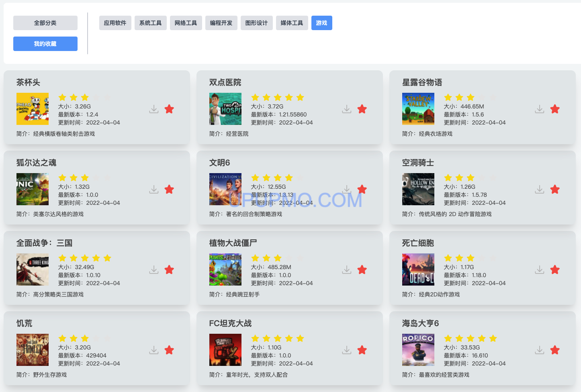581x392 pixels.
Task: Toggle favorite star for 文明6
Action: click(362, 189)
